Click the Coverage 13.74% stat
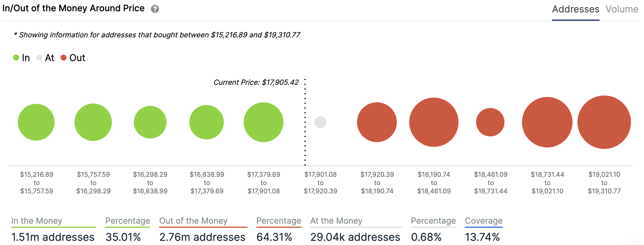The image size is (644, 245). [482, 237]
